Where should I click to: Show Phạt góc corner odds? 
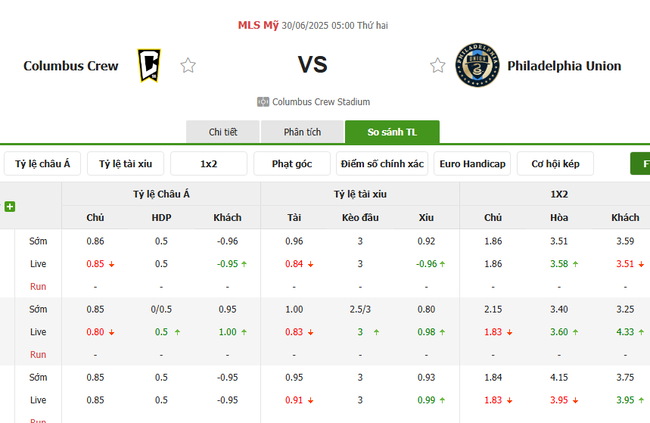point(292,163)
